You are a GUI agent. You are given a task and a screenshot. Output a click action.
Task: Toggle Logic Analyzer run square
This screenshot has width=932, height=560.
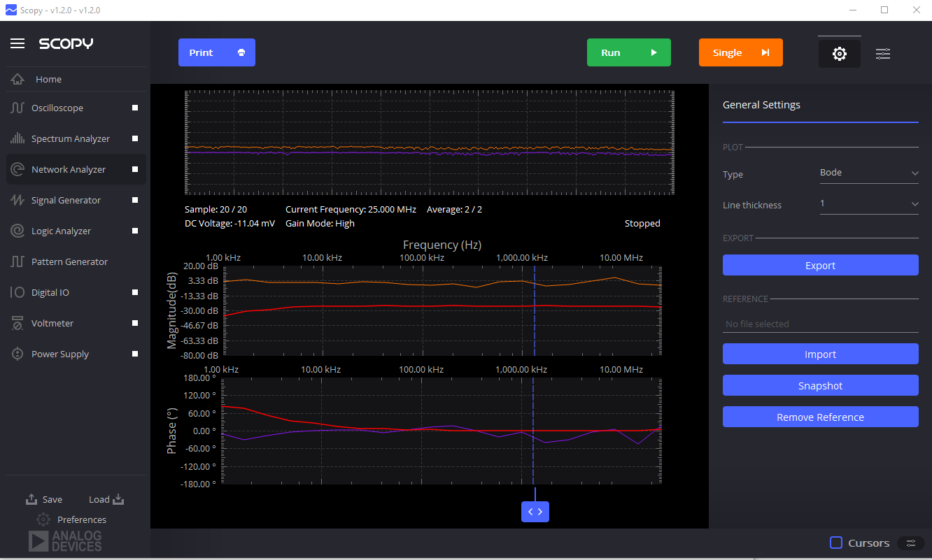click(135, 231)
